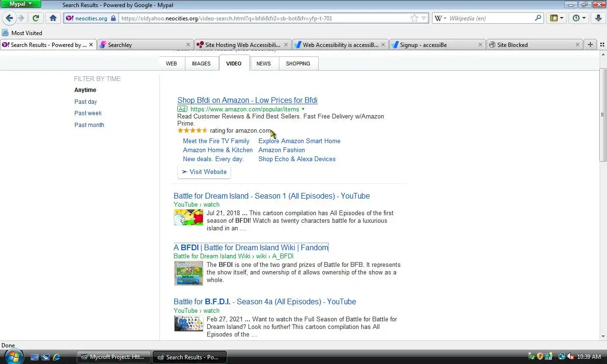Select the IMAGES search tab
The image size is (607, 364).
201,64
